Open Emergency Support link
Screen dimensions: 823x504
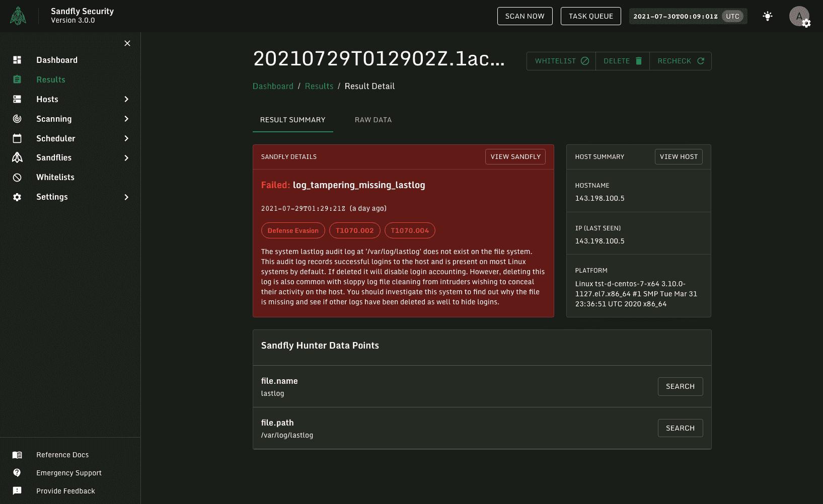coord(69,473)
